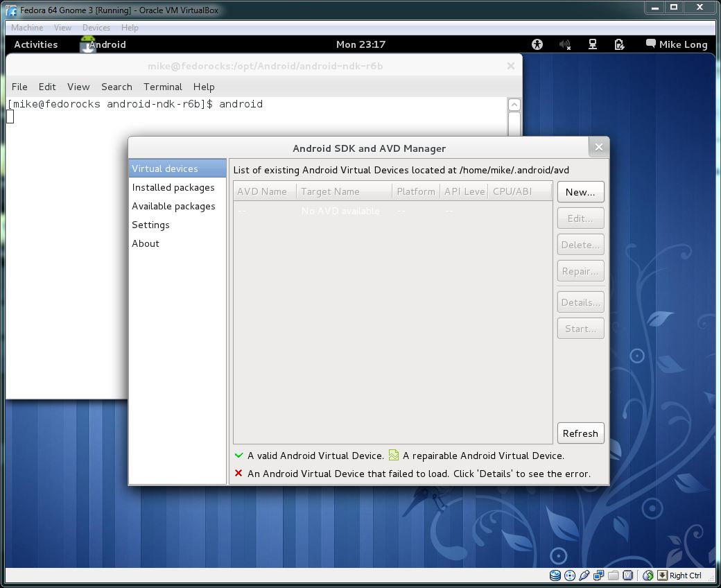721x588 pixels.
Task: Click VirtualBox USB devices indicator
Action: (584, 575)
